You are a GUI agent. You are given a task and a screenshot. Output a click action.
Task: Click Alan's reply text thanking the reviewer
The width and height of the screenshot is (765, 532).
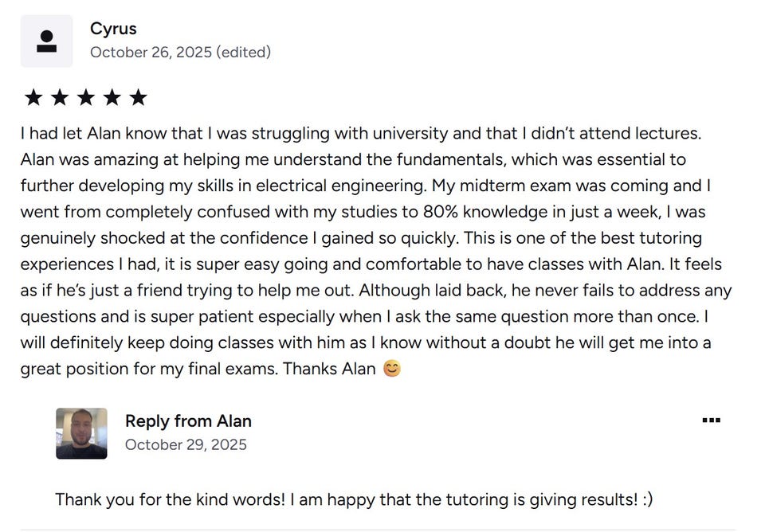[335, 500]
